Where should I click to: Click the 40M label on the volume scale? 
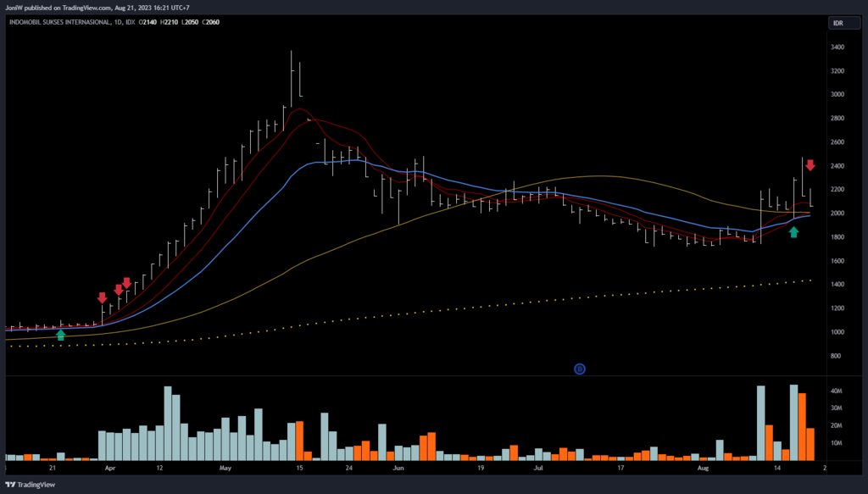(x=836, y=391)
